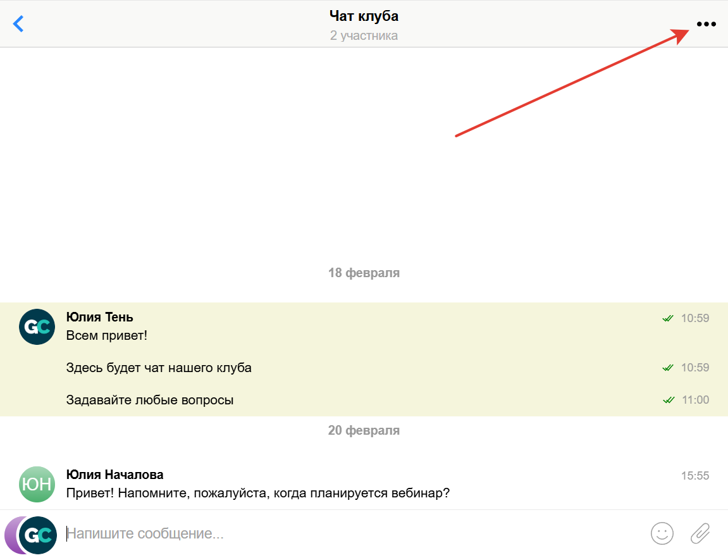Click the "18 февраля" date separator

(364, 273)
